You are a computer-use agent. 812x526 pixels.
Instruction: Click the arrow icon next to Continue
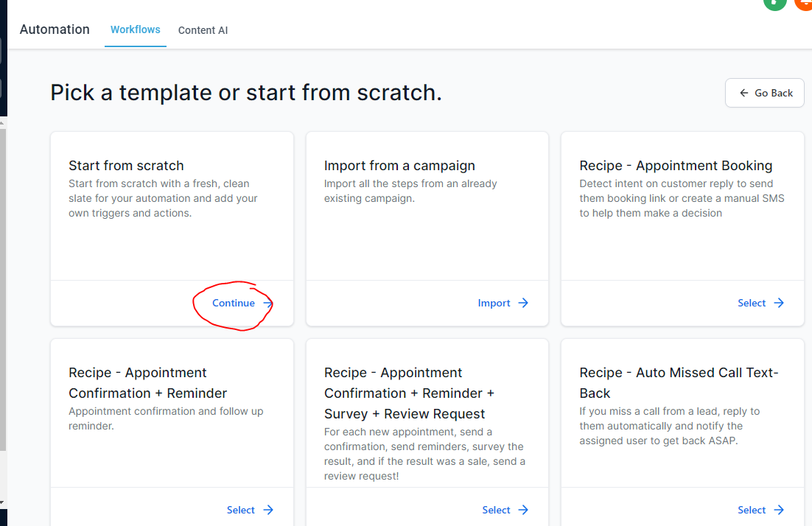267,304
